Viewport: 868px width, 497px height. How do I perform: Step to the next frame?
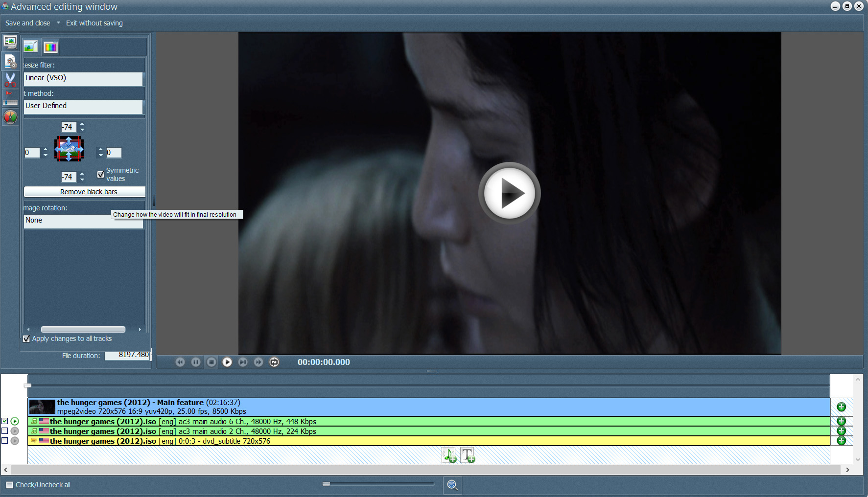tap(243, 362)
